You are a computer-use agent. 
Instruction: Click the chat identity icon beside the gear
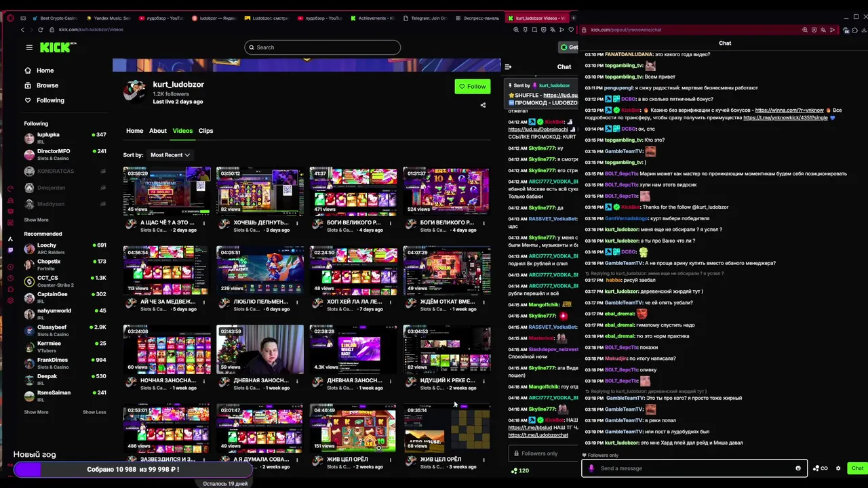coord(820,468)
